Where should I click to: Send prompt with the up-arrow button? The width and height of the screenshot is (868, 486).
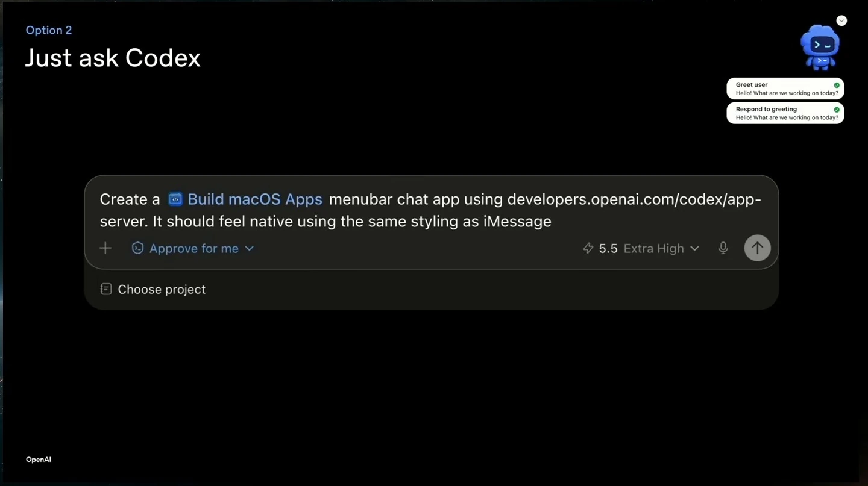coord(757,248)
